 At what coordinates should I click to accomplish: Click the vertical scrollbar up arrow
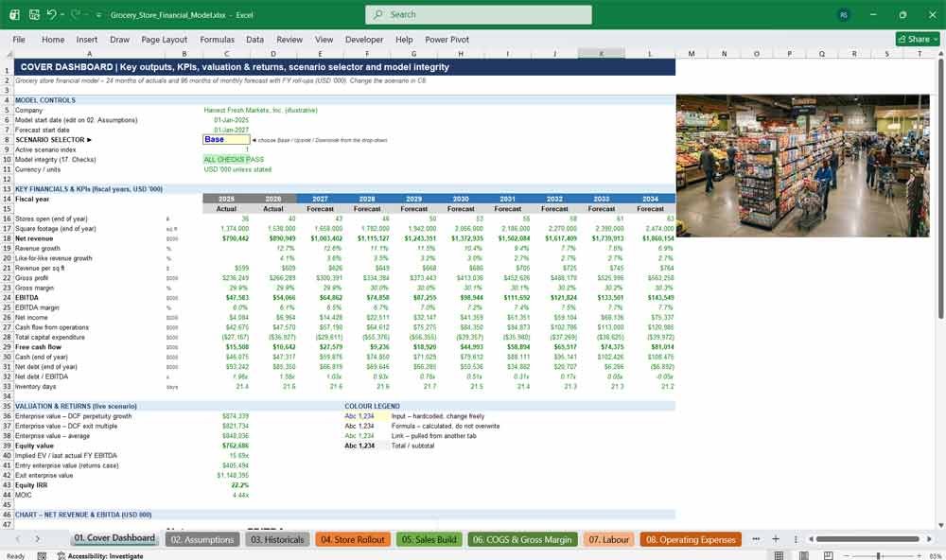point(940,54)
